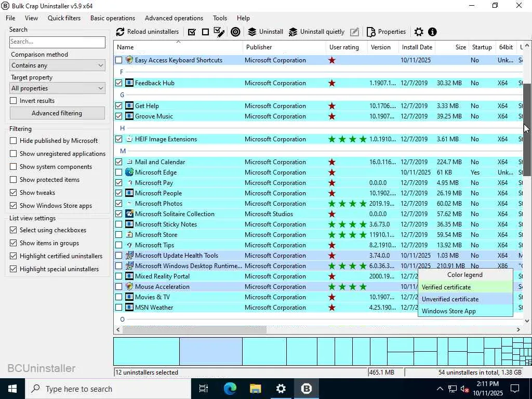Sort list by Publisher column header
This screenshot has width=532, height=399.
coord(284,47)
